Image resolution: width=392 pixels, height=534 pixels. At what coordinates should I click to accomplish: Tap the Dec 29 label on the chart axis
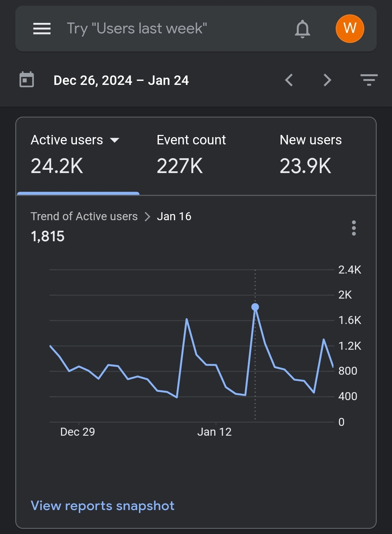coord(78,432)
